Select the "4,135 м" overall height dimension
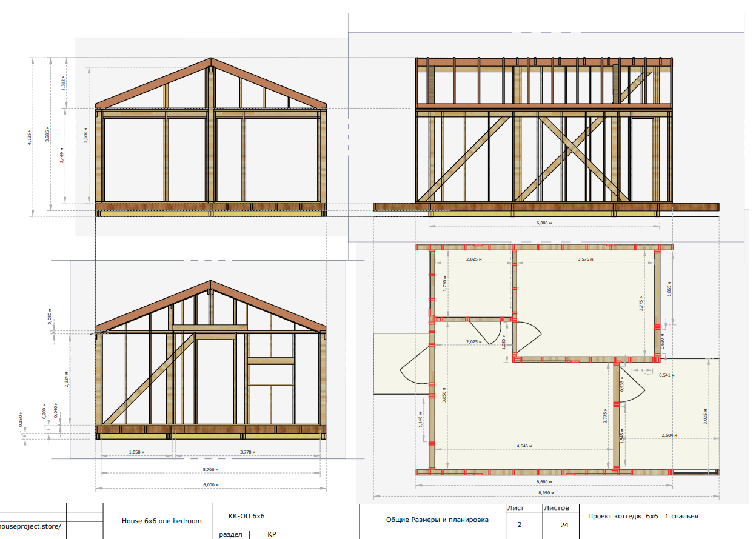756x539 pixels. pyautogui.click(x=28, y=136)
